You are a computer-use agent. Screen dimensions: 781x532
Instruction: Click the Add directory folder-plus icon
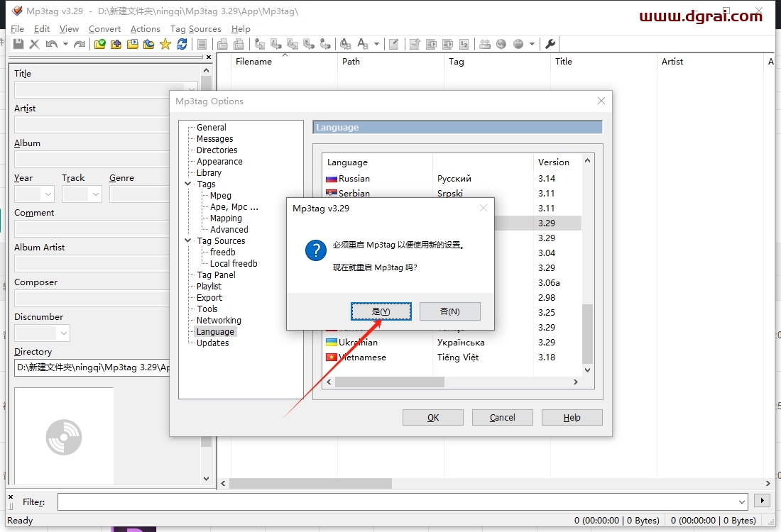point(116,44)
